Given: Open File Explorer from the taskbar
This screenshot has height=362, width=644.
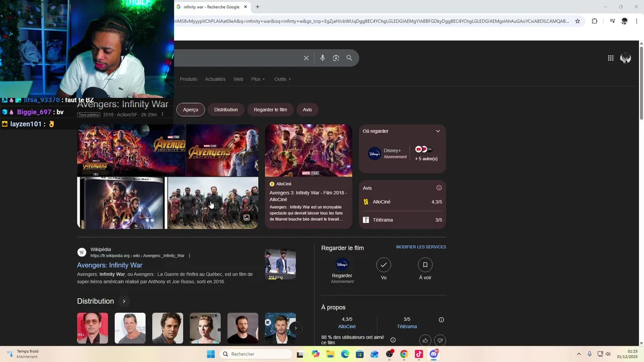Looking at the screenshot, I should click(x=330, y=354).
